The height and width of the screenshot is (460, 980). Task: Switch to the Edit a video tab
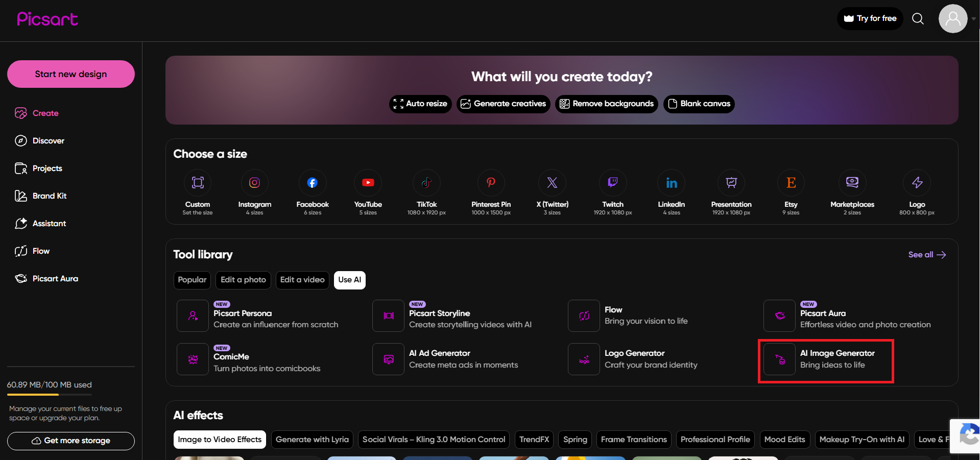(302, 280)
